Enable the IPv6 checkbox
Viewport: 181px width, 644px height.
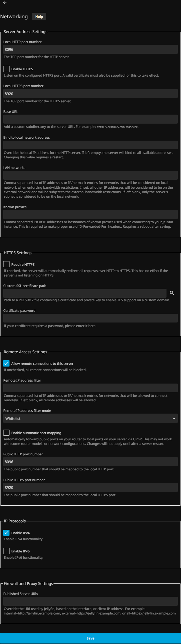coord(6,551)
